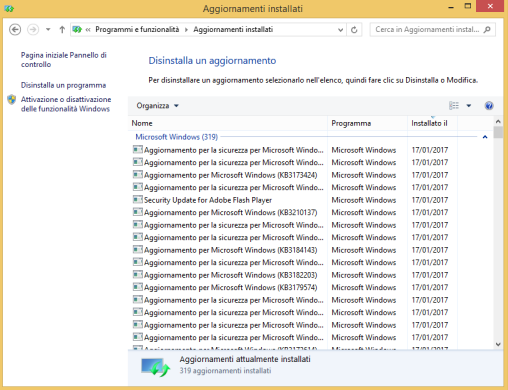Select Aggiornamento per Microsoft Windows (KB3173424)
Viewport: 508px width, 390px height.
click(230, 175)
